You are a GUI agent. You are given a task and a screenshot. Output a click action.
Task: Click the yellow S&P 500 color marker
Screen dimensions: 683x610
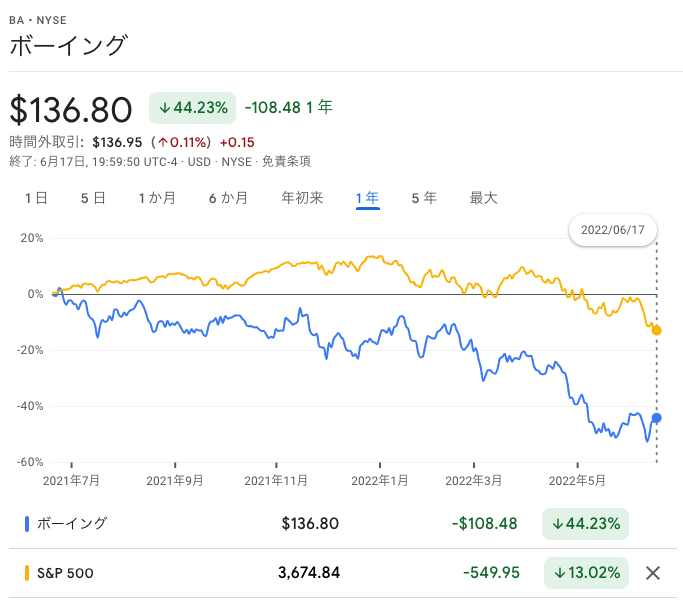click(x=27, y=573)
